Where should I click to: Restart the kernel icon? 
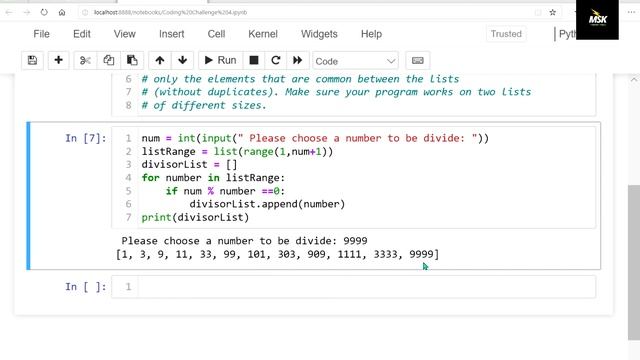(276, 60)
